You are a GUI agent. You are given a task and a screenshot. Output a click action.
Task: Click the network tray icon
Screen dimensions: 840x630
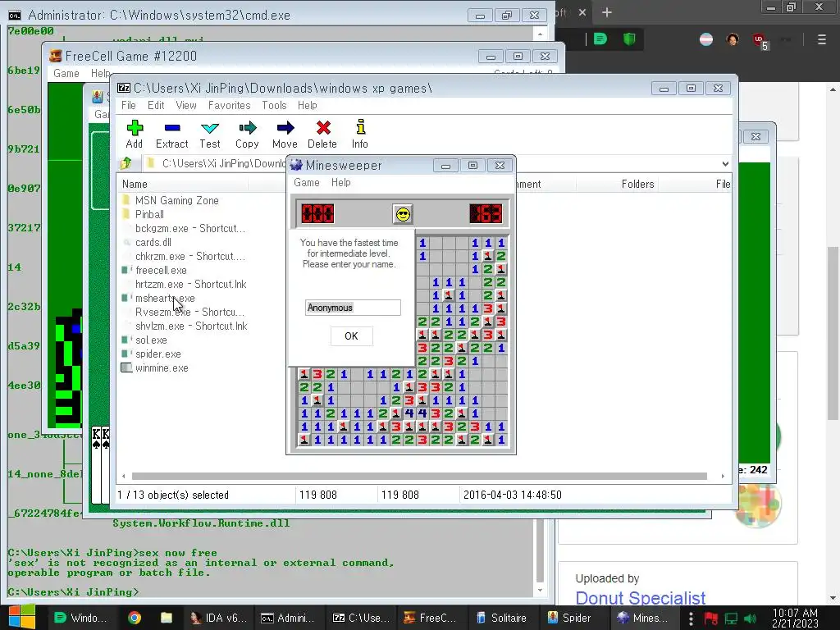point(731,619)
